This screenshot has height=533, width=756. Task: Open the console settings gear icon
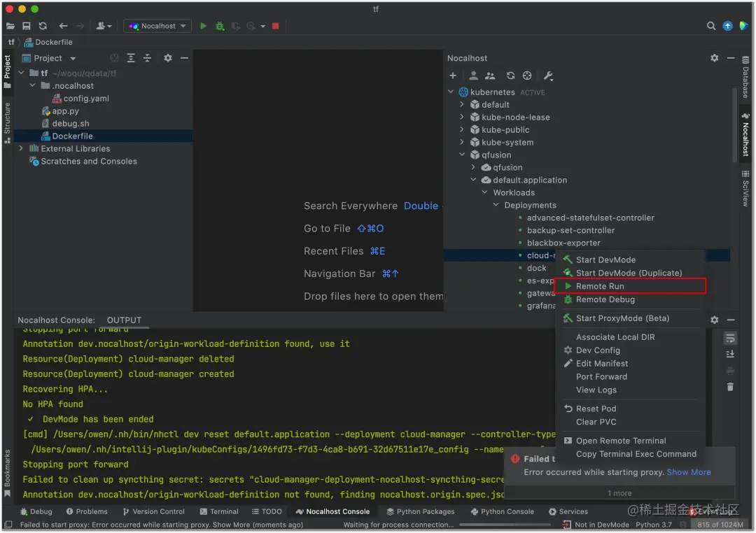[715, 320]
